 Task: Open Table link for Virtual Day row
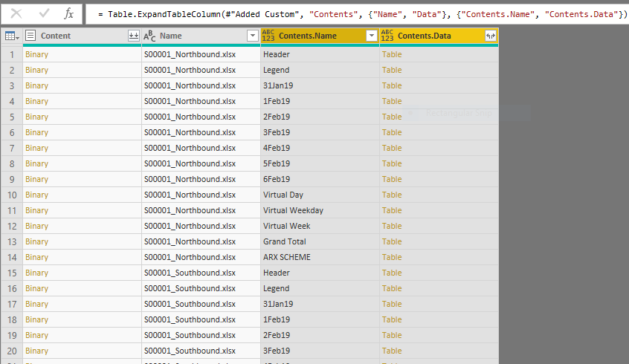392,195
